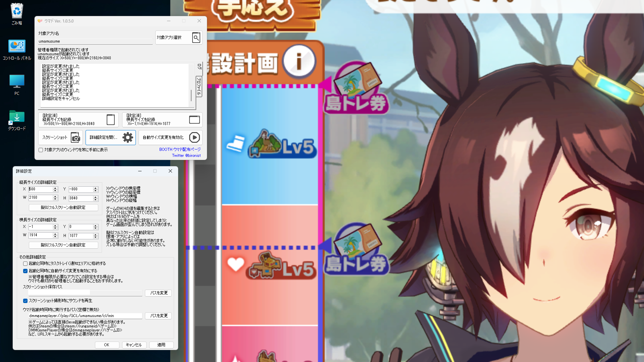
Task: Uncheck auto resize enabled at startup
Action: 25,271
